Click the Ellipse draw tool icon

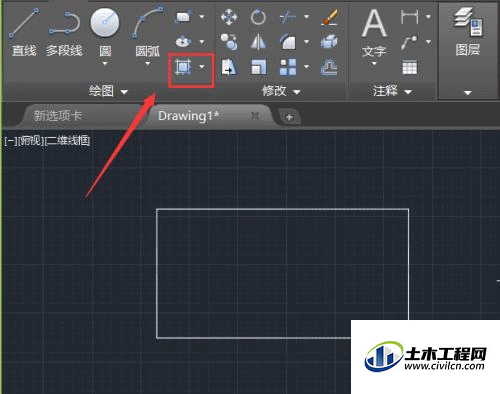coord(183,41)
